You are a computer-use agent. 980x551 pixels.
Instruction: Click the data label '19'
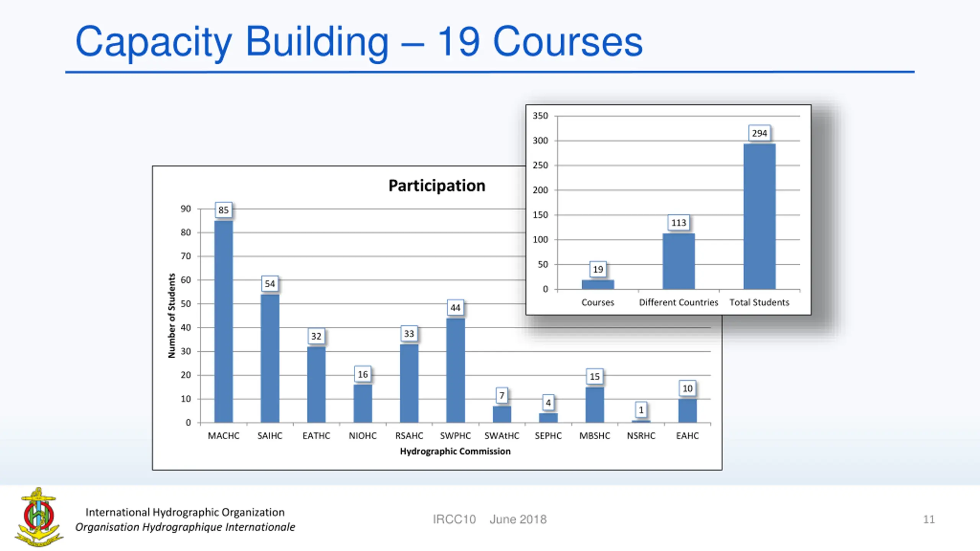pos(598,269)
